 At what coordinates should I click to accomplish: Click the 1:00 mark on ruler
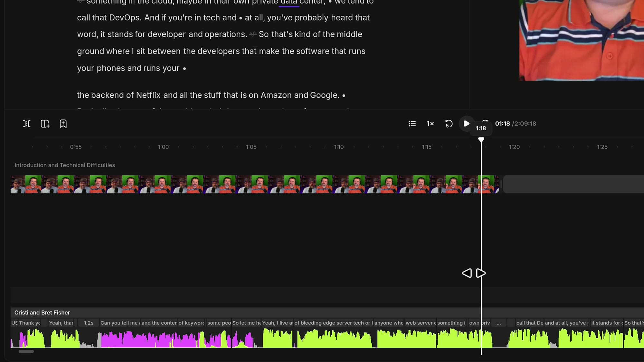163,147
